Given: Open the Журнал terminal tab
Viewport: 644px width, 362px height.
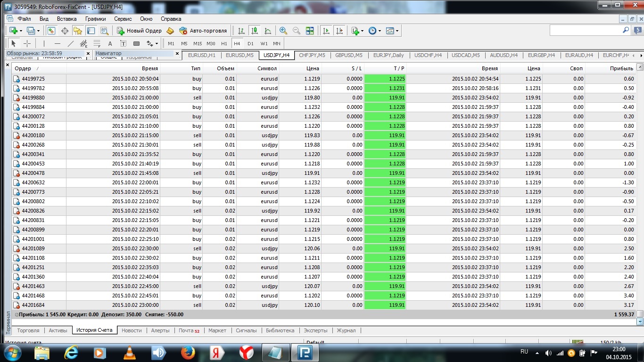Looking at the screenshot, I should (346, 330).
